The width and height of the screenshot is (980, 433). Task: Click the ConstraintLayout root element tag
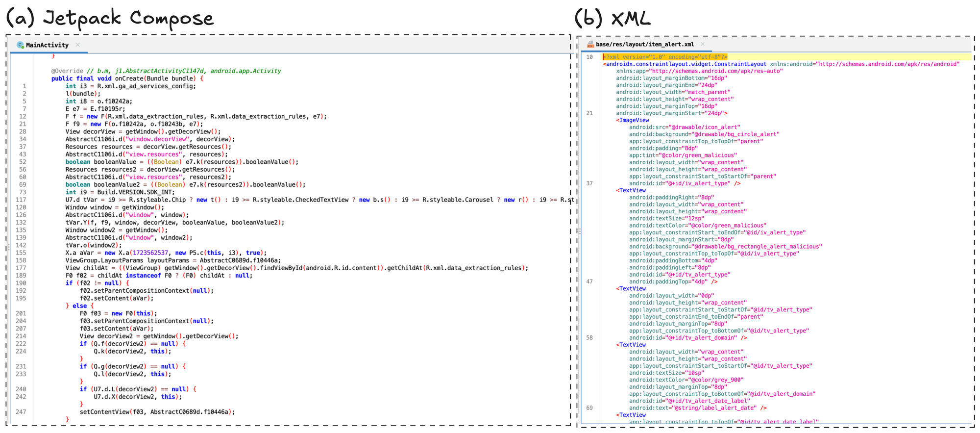pos(686,64)
